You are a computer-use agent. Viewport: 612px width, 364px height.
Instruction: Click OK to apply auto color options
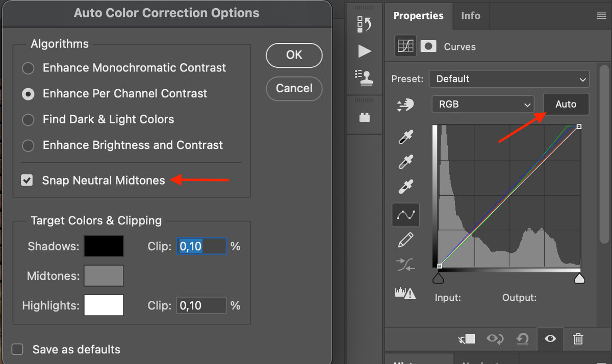pos(294,55)
